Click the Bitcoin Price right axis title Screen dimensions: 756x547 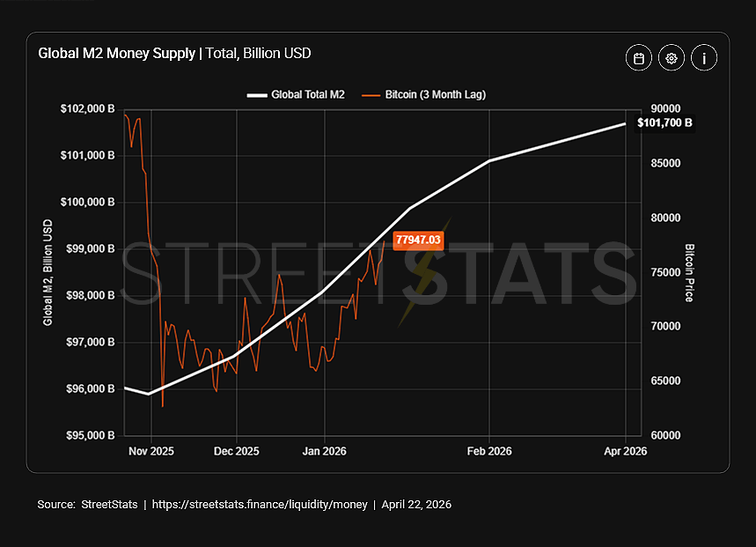coord(689,272)
